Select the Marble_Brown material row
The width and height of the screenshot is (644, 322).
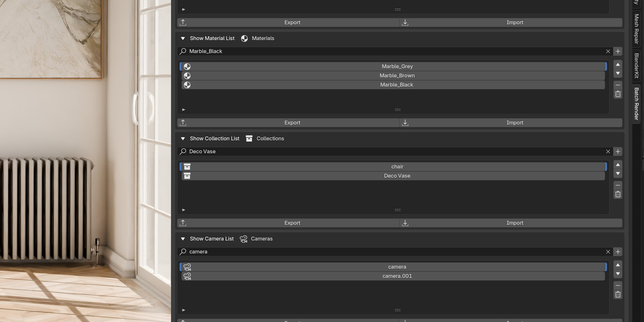coord(393,76)
